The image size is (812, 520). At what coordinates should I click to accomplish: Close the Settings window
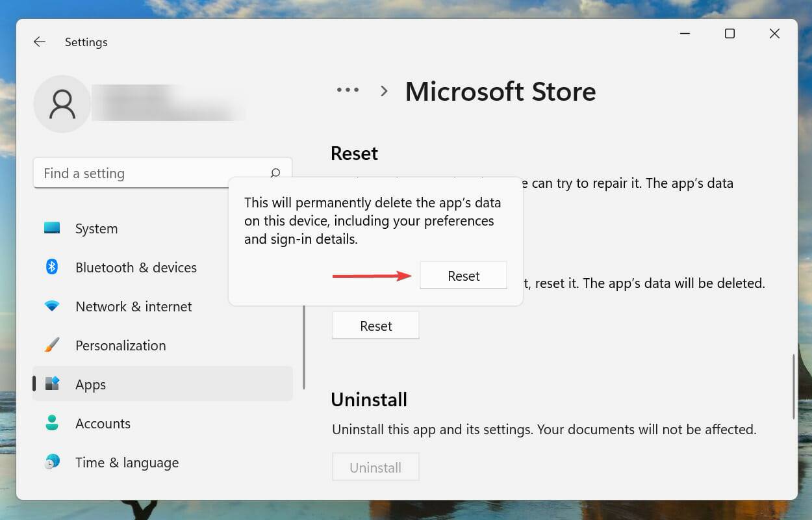[x=774, y=34]
